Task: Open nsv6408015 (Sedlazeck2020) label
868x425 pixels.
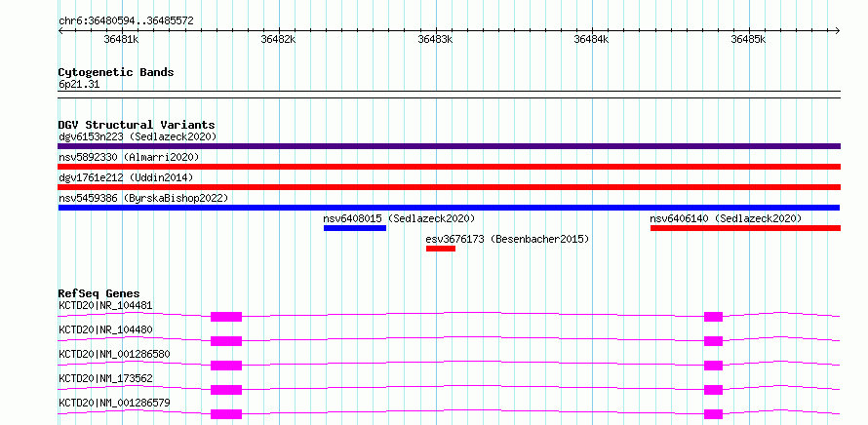Action: pyautogui.click(x=399, y=218)
